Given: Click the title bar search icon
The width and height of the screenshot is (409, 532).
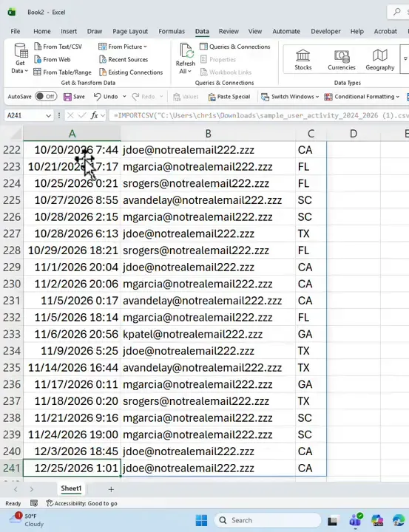Looking at the screenshot, I should click(x=396, y=12).
